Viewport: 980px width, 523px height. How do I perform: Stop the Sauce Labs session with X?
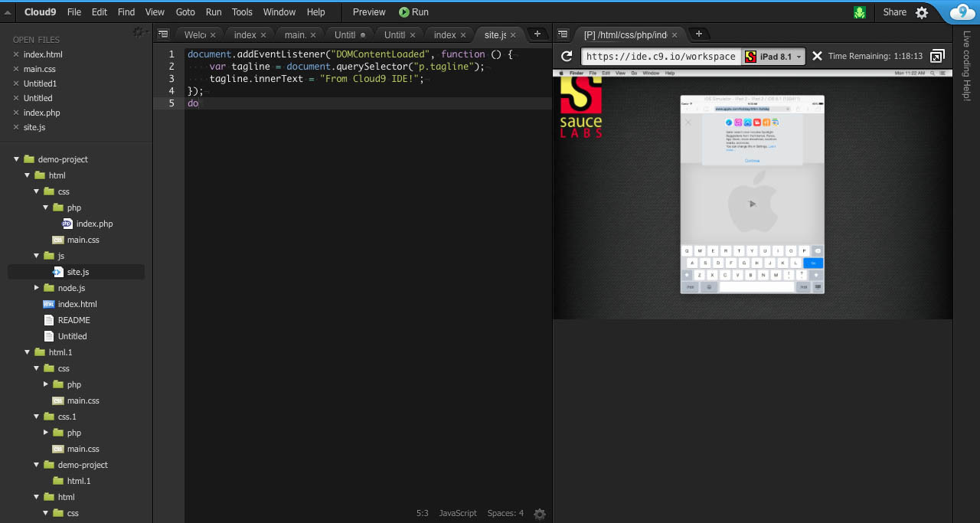tap(817, 56)
